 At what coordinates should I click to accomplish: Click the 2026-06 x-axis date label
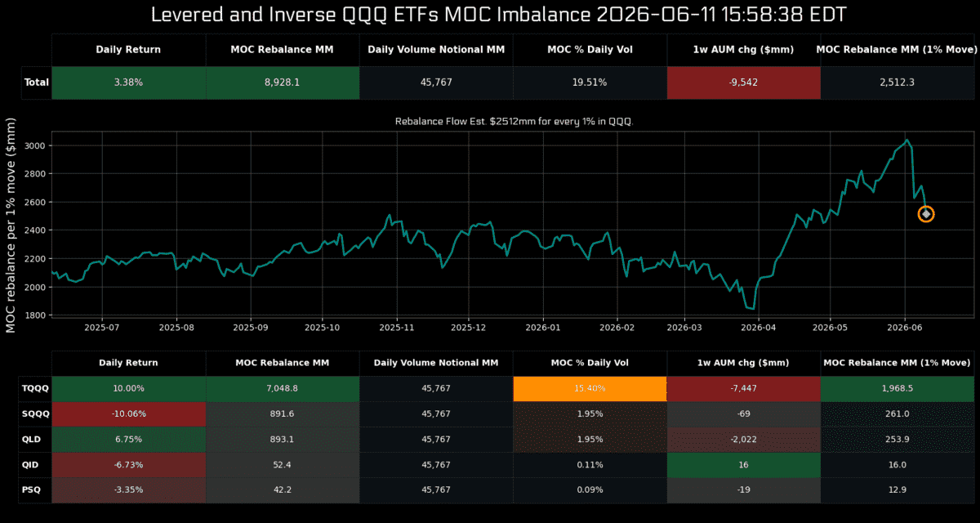[x=905, y=327]
